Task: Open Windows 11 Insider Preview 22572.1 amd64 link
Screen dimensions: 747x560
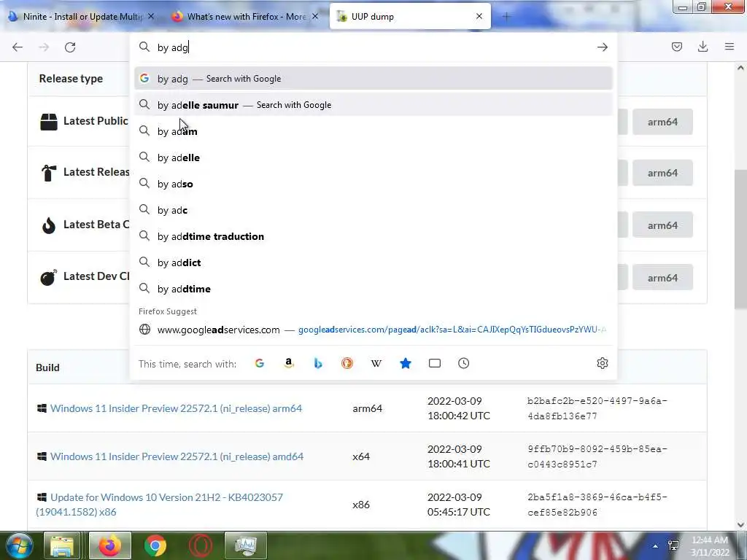Action: [x=177, y=456]
